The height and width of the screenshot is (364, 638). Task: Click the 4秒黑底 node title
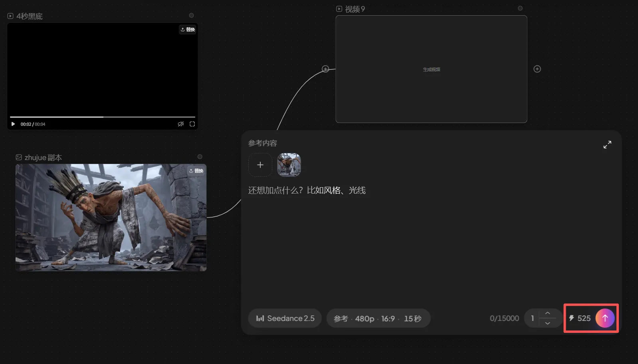point(30,16)
